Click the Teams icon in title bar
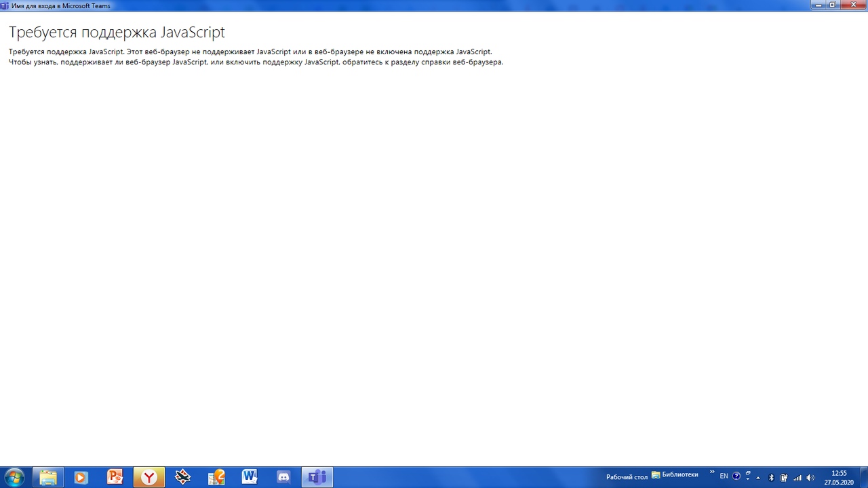This screenshot has height=488, width=868. coord(5,5)
